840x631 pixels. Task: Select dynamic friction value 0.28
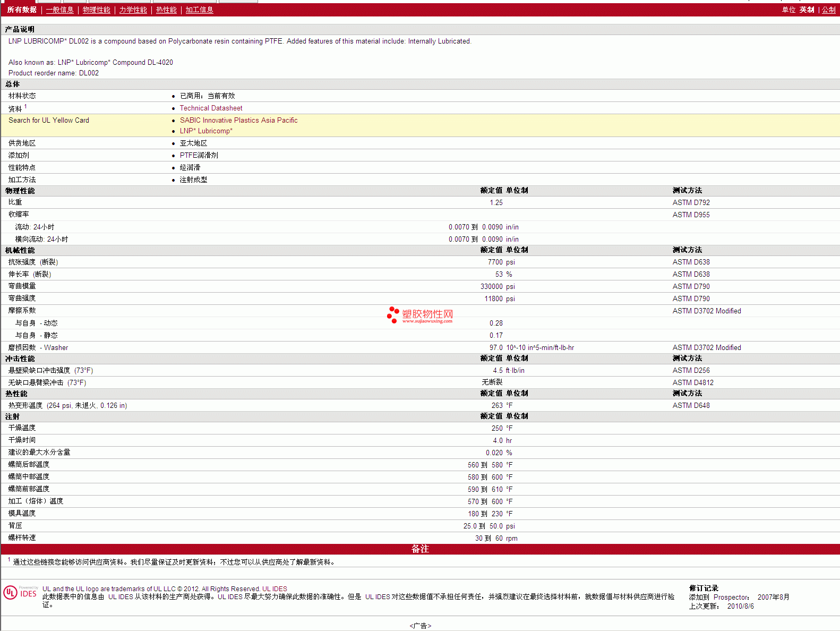[496, 323]
